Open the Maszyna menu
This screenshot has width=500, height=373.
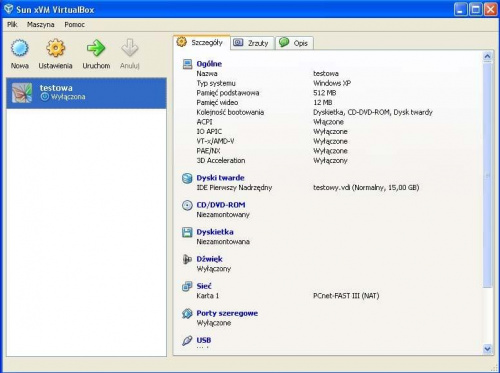40,24
